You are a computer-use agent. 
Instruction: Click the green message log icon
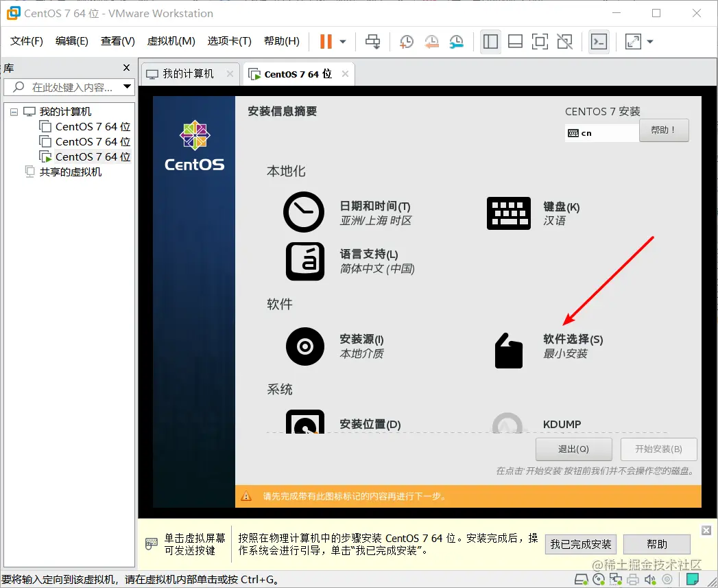(693, 579)
